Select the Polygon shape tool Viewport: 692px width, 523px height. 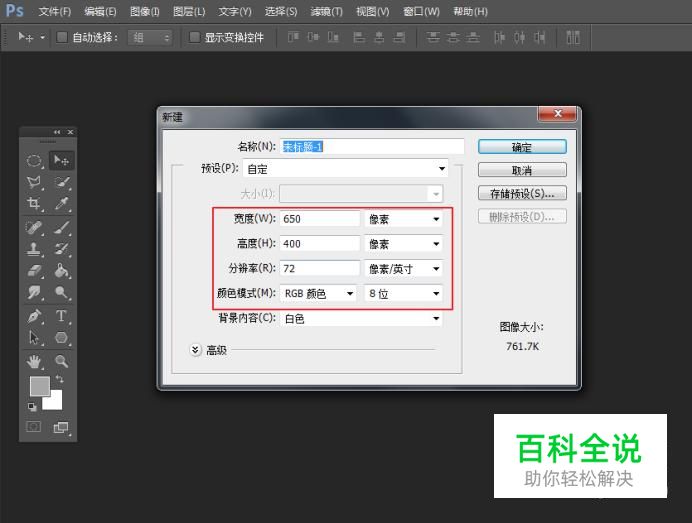[62, 338]
